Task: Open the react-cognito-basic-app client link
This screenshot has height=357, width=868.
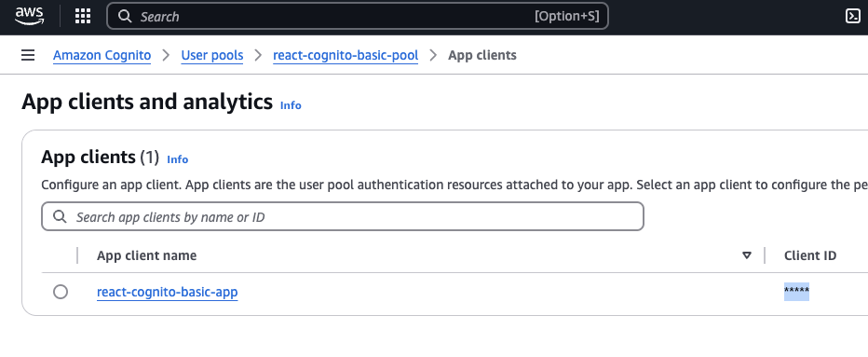Action: tap(168, 292)
